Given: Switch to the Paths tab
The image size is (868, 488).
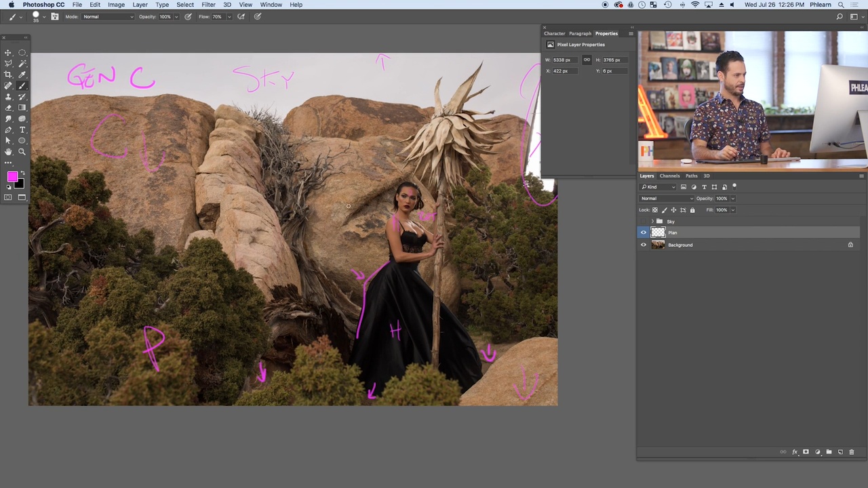Looking at the screenshot, I should click(691, 176).
